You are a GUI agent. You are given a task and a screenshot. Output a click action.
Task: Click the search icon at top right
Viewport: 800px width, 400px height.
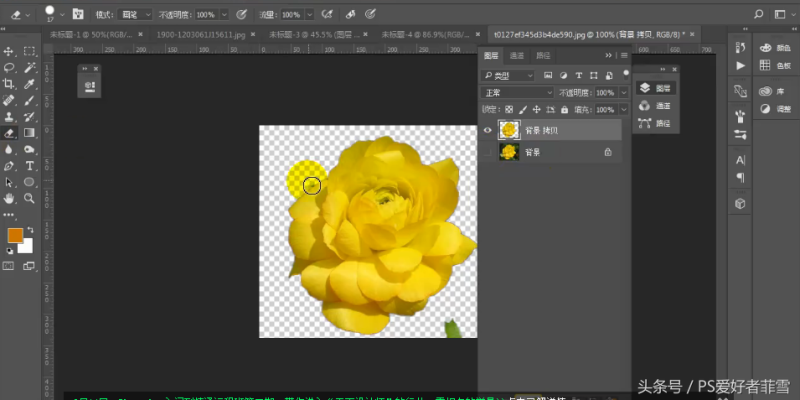point(757,15)
